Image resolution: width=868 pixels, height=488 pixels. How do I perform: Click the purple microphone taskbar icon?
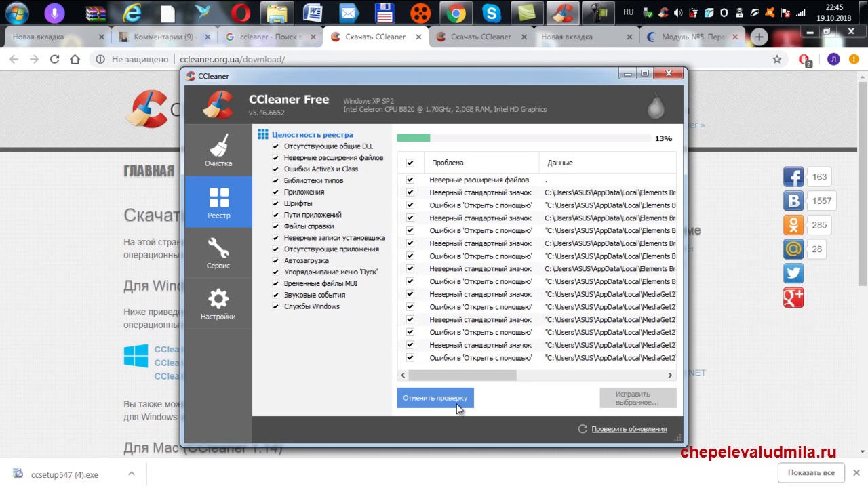54,13
